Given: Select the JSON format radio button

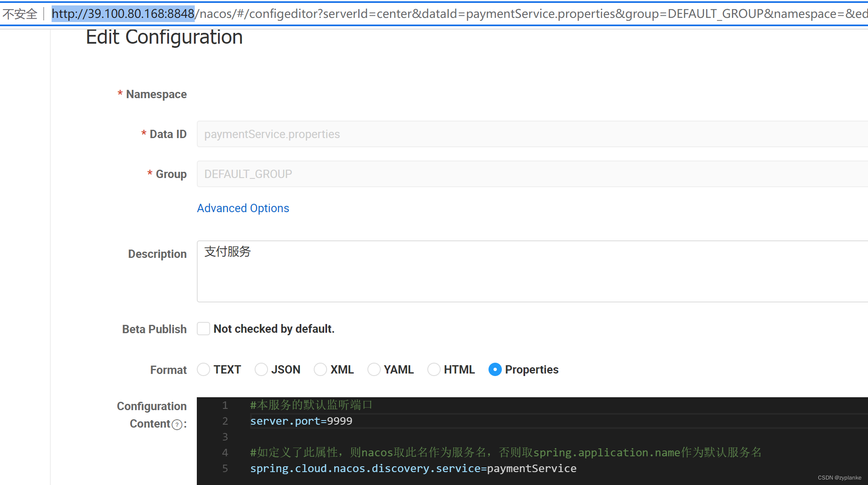Looking at the screenshot, I should coord(261,369).
